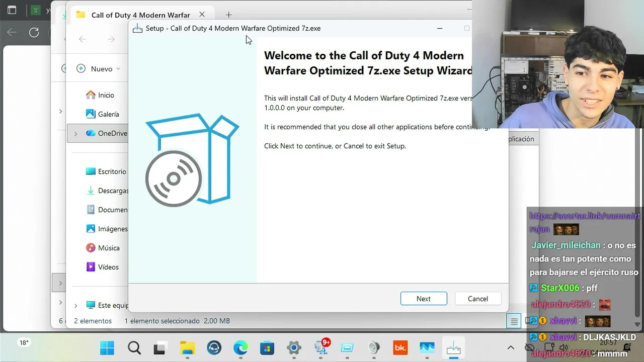The image size is (644, 362).
Task: Expand the Este equipo tree node
Action: coord(75,306)
